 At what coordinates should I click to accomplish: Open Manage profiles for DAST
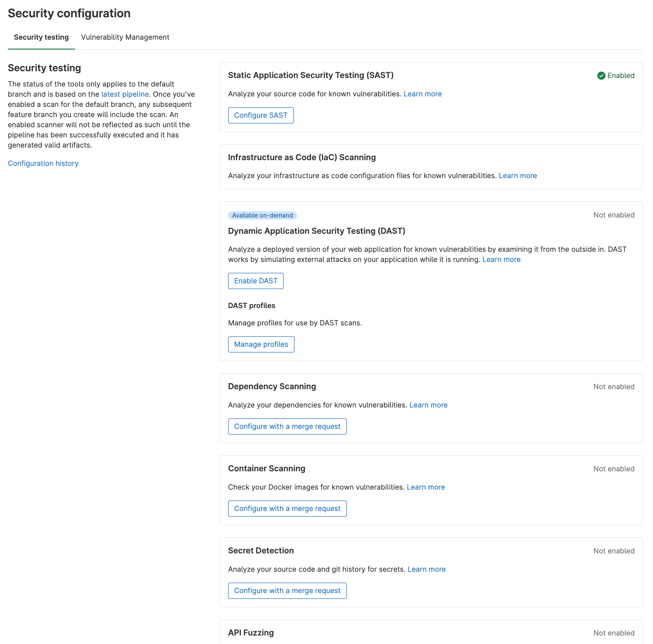[261, 344]
